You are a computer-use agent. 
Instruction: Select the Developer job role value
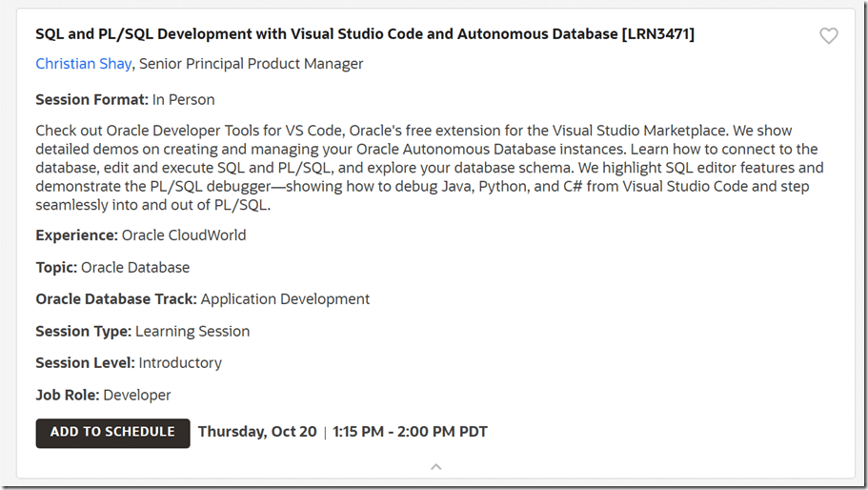(137, 395)
